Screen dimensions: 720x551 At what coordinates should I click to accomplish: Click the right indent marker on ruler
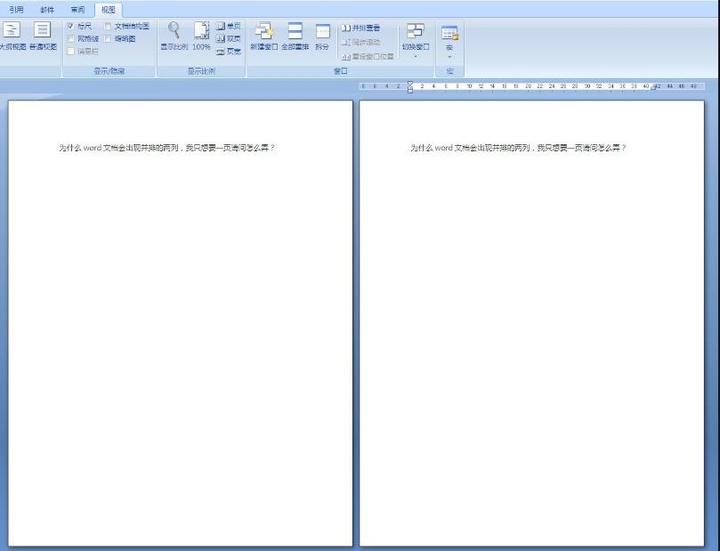[654, 88]
